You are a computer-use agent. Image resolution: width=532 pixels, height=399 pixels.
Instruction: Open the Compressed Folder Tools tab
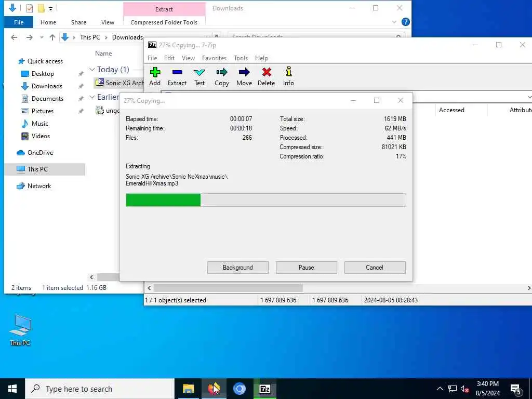coord(164,22)
